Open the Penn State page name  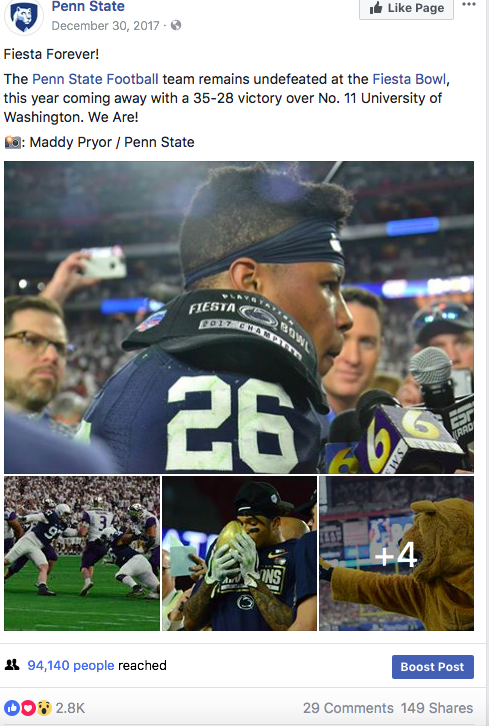click(88, 6)
